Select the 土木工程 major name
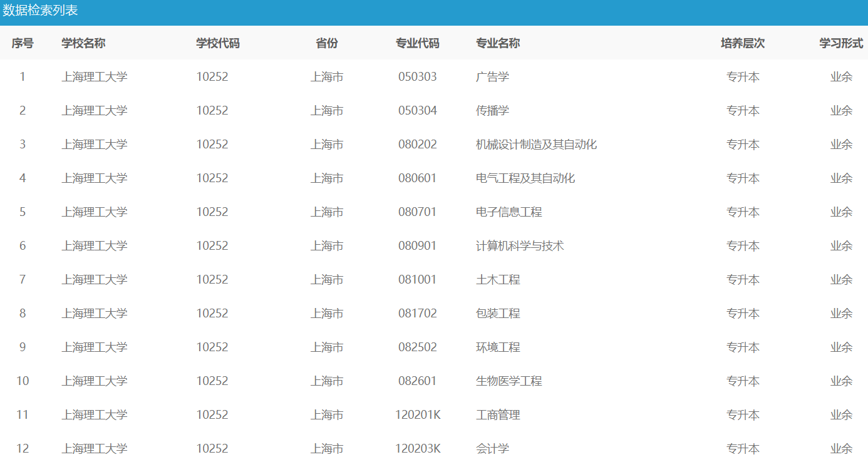This screenshot has height=462, width=868. pos(498,280)
